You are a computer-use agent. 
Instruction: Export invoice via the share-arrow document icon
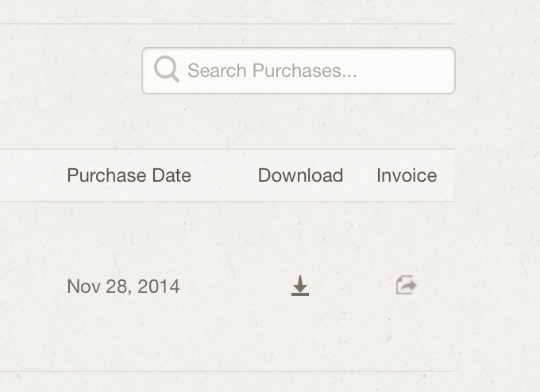[x=406, y=285]
